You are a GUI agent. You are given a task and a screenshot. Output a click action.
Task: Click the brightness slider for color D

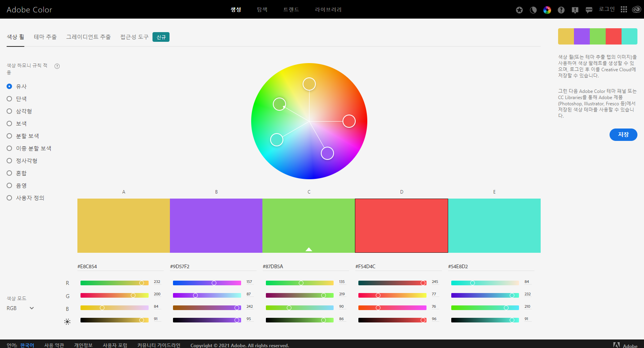pyautogui.click(x=392, y=320)
